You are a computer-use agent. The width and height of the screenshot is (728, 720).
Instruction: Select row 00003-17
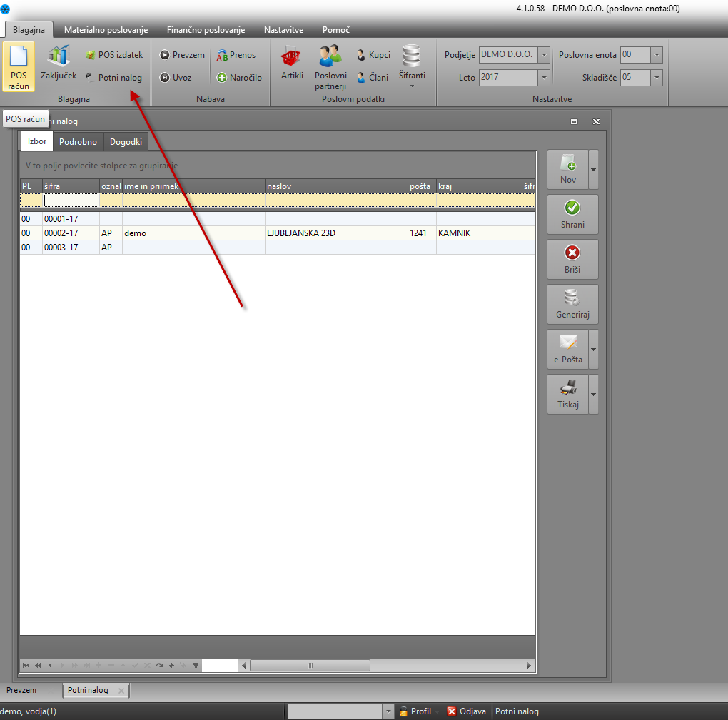[278, 248]
